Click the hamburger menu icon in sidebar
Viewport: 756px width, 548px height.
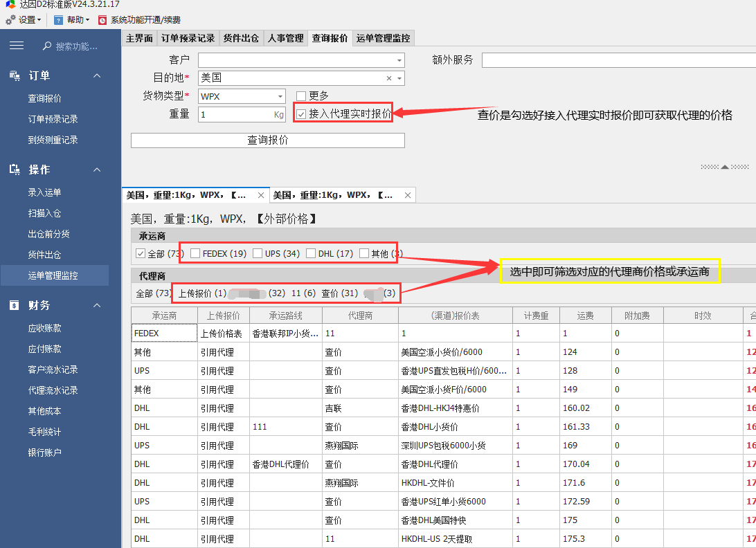tap(17, 46)
